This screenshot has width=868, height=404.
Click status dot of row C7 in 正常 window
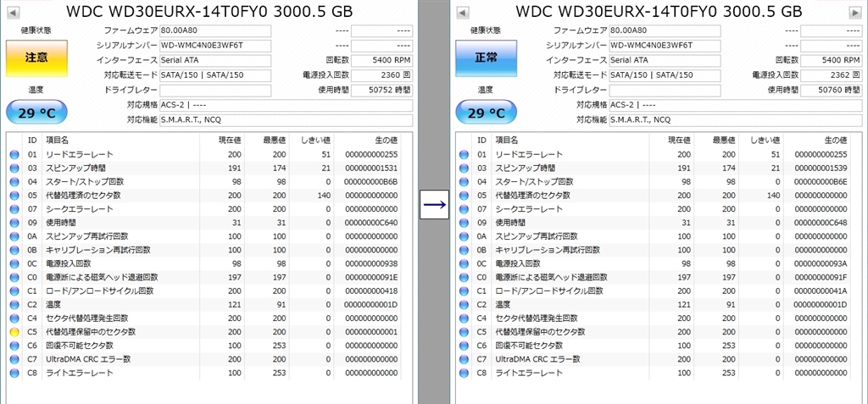coord(464,360)
